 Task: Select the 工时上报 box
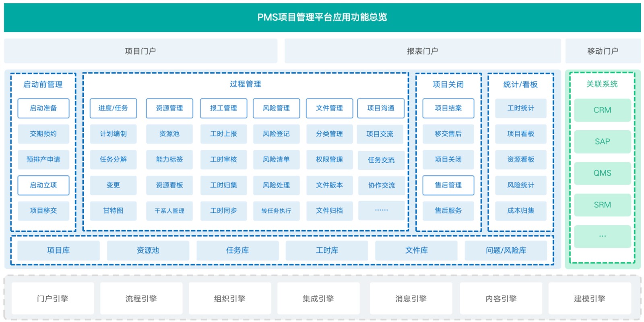pyautogui.click(x=224, y=134)
